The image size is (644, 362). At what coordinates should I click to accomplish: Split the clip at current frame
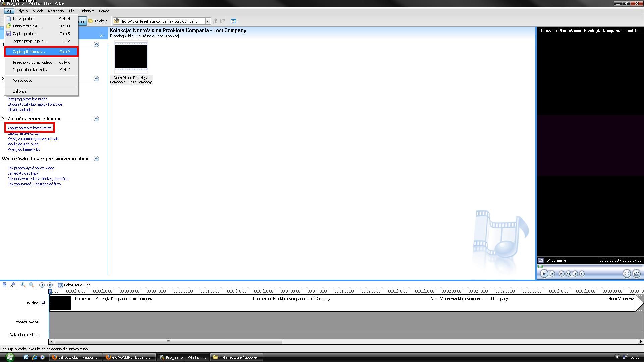[x=627, y=274]
